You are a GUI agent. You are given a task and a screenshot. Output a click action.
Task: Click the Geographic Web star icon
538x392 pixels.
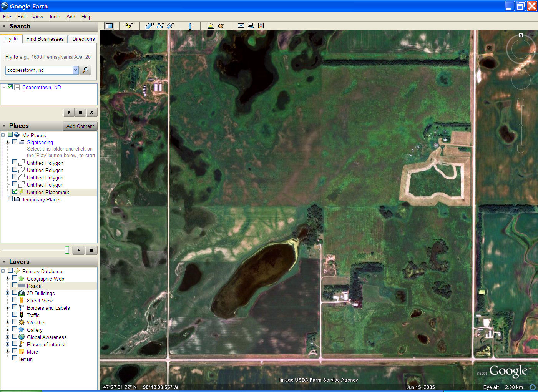[x=22, y=279]
